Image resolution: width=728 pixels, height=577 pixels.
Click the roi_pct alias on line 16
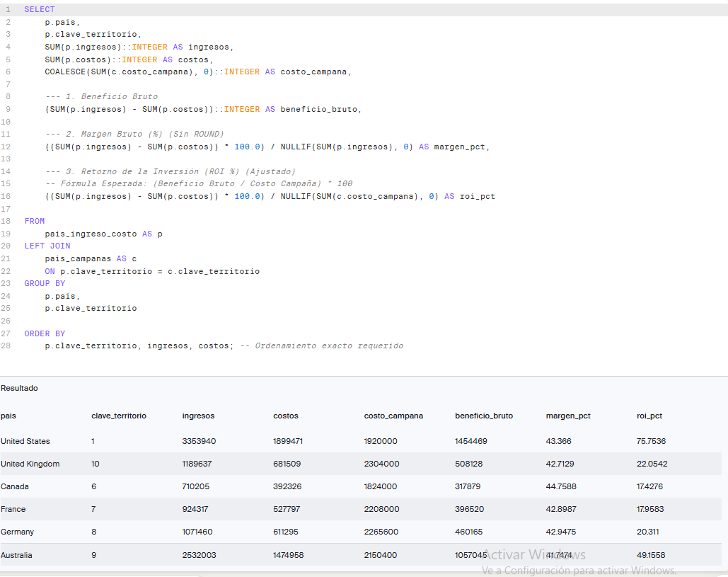click(478, 197)
